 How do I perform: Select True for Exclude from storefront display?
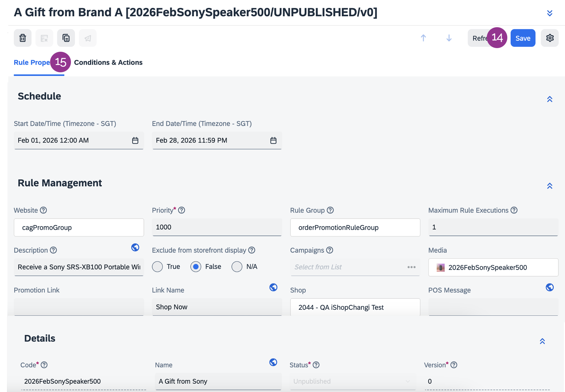coord(157,267)
